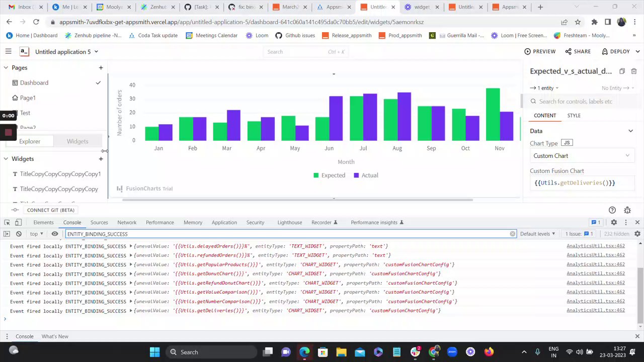Viewport: 644px width, 362px height.
Task: Open the Appsmith debugger bug icon
Action: [x=627, y=210]
